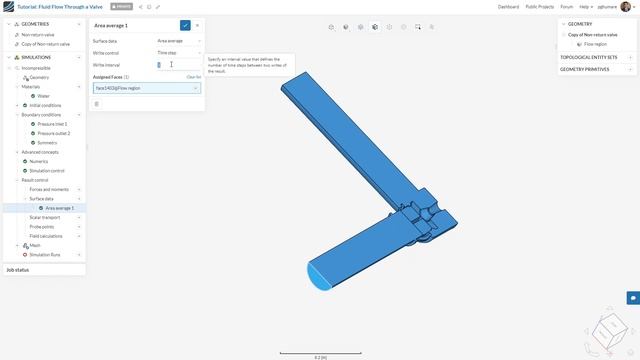This screenshot has width=640, height=360.
Task: Add Field calculations with plus icon
Action: coord(79,236)
